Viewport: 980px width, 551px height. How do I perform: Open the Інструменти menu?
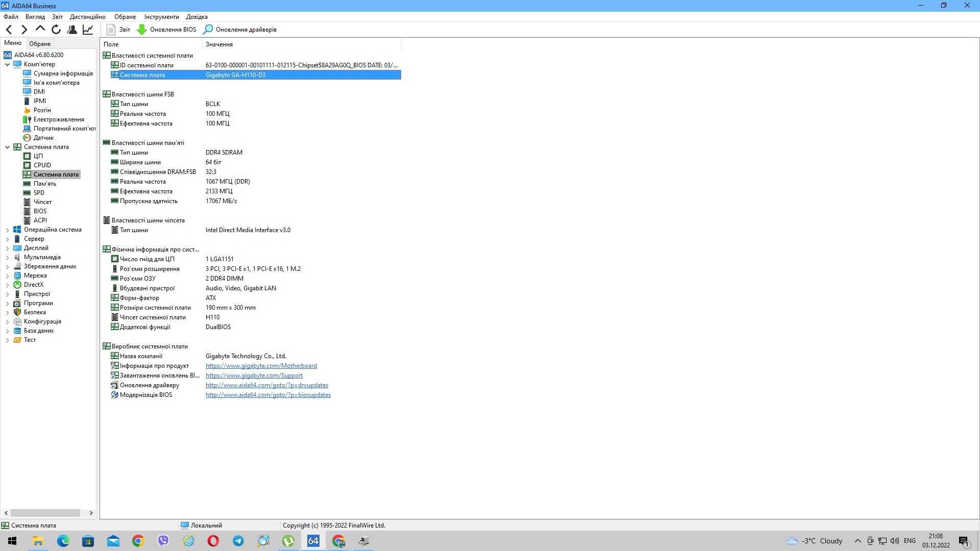click(x=161, y=17)
